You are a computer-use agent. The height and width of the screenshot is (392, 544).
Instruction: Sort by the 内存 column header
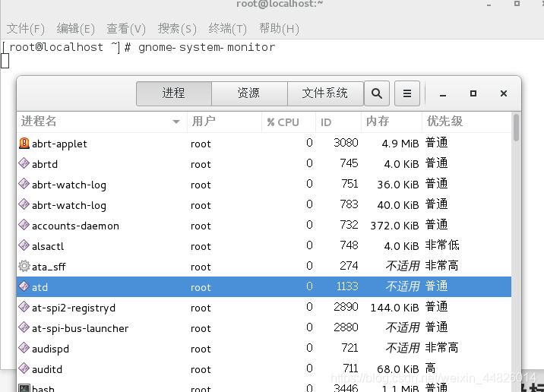391,122
